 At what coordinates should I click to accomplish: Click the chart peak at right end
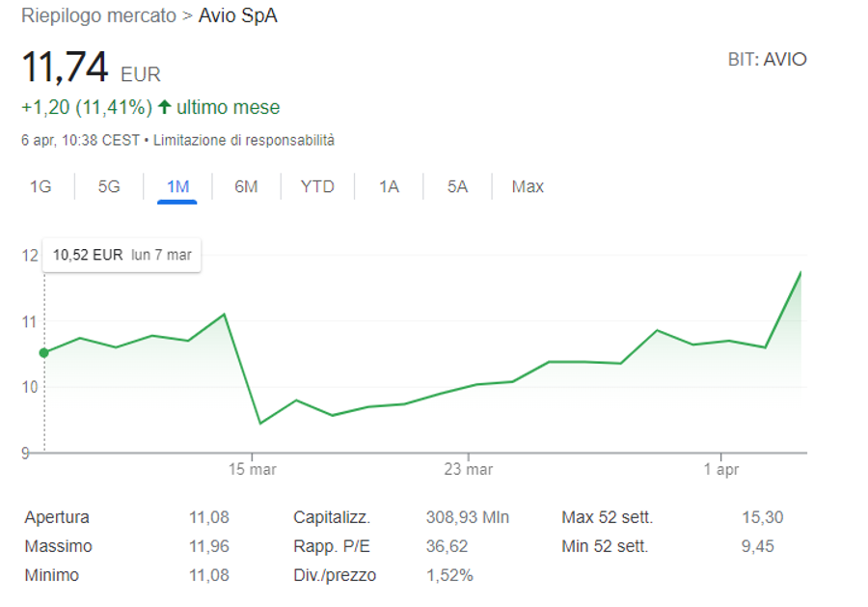point(800,272)
